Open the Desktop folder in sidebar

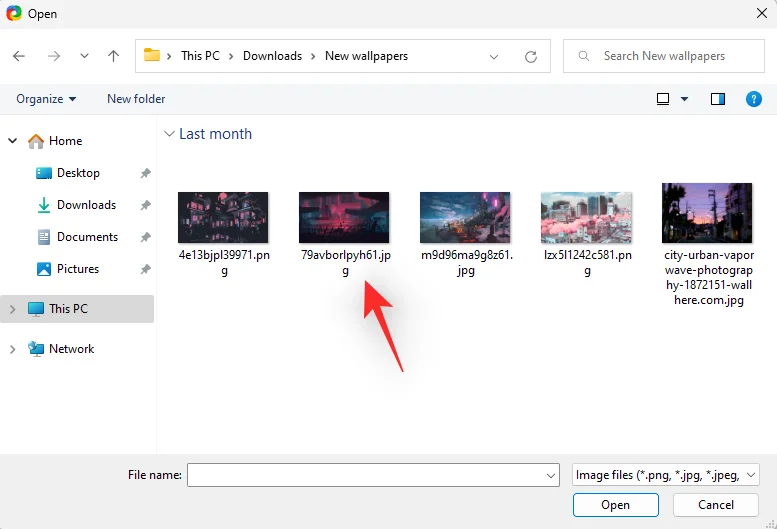78,173
